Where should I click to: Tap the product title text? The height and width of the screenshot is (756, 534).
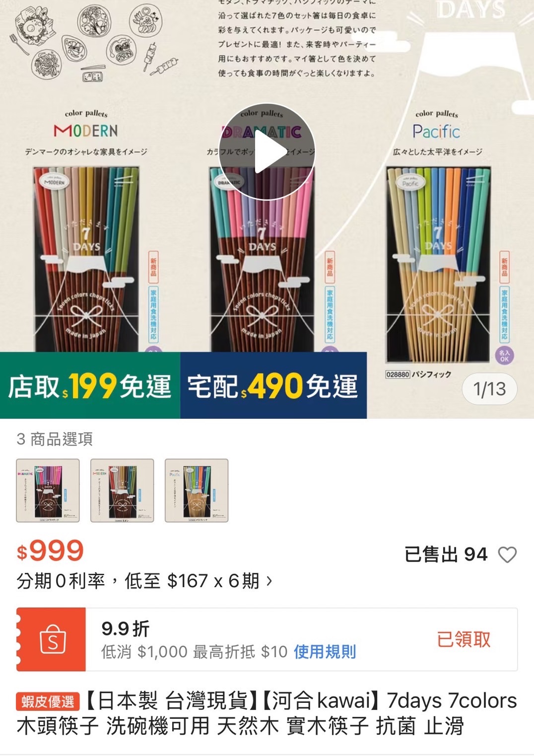(267, 713)
